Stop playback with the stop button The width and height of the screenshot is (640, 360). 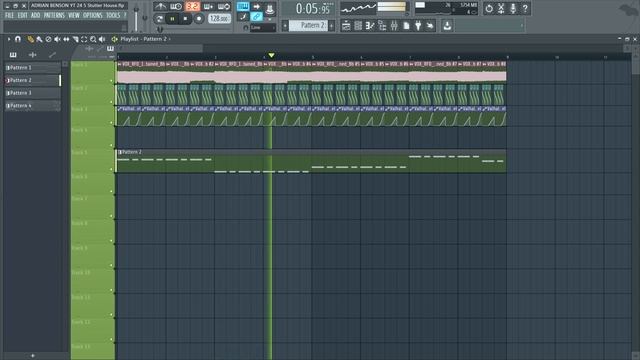click(x=185, y=19)
